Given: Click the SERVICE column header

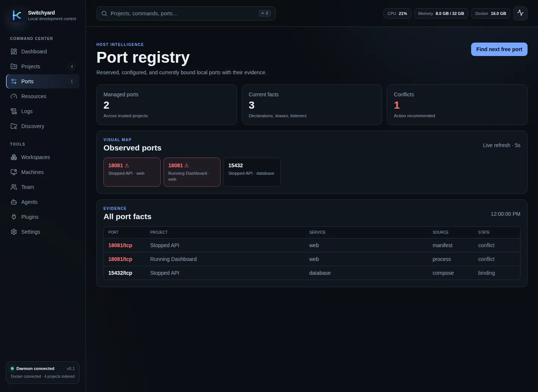Looking at the screenshot, I should (x=317, y=232).
